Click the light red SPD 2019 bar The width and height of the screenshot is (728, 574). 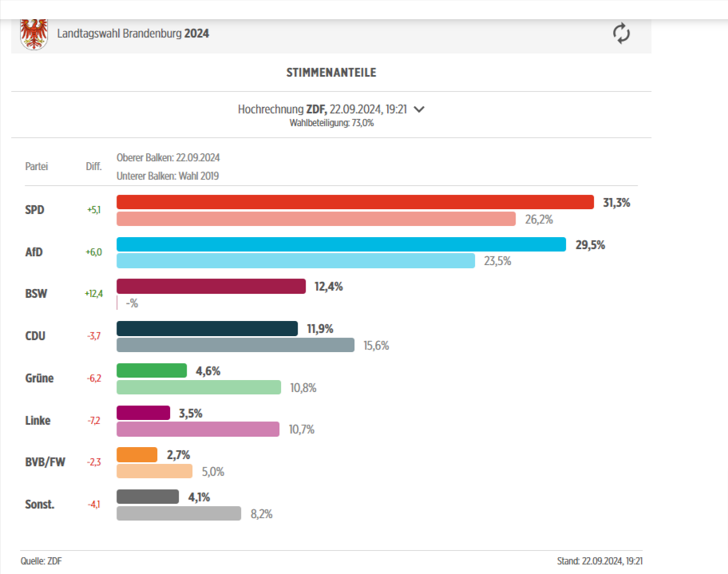(316, 219)
